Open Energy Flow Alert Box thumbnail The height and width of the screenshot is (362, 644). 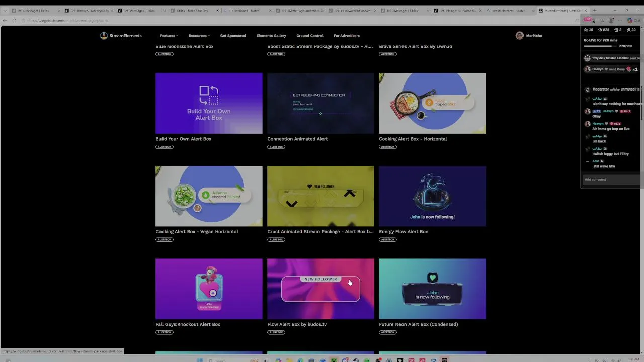tap(432, 196)
